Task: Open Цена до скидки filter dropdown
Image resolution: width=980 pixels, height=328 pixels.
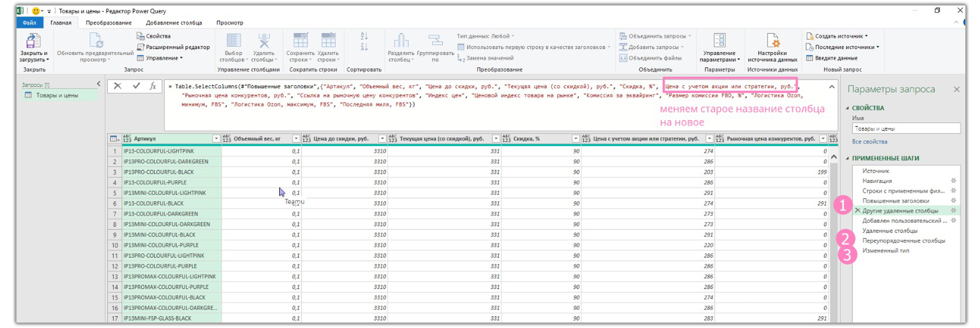Action: (x=382, y=139)
